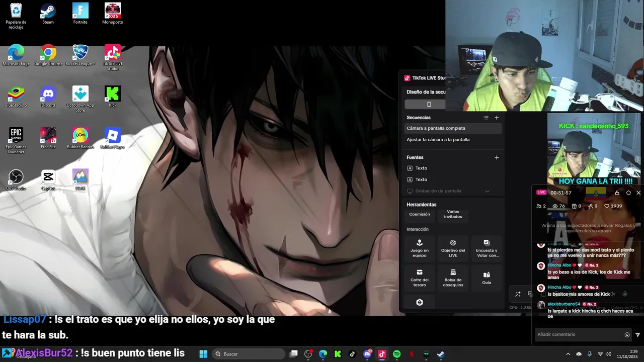Screen dimensions: 644x362
Task: Click the likes count 1939 in LIVE panel
Action: (x=613, y=206)
